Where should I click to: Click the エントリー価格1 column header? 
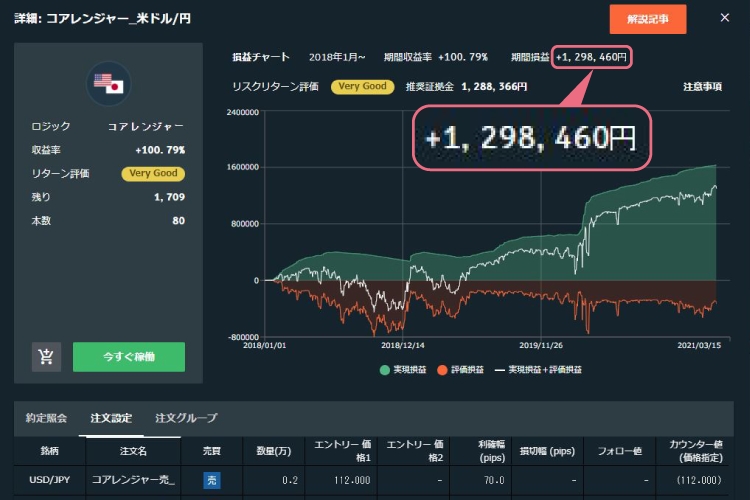[x=342, y=451]
